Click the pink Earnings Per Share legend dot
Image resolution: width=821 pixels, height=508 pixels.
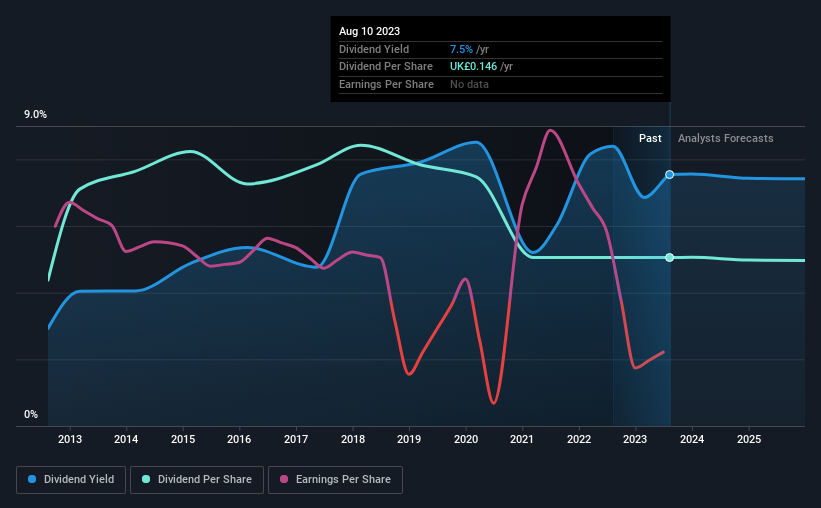point(284,479)
